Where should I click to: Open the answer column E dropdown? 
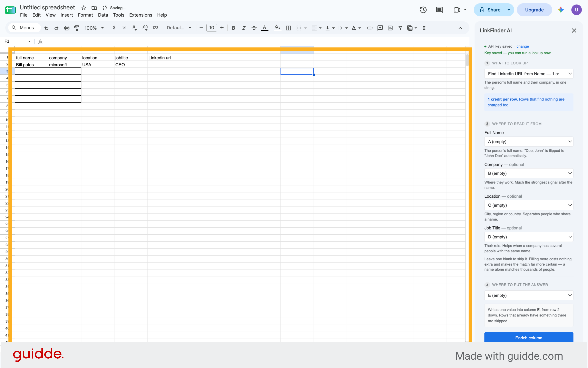(528, 295)
